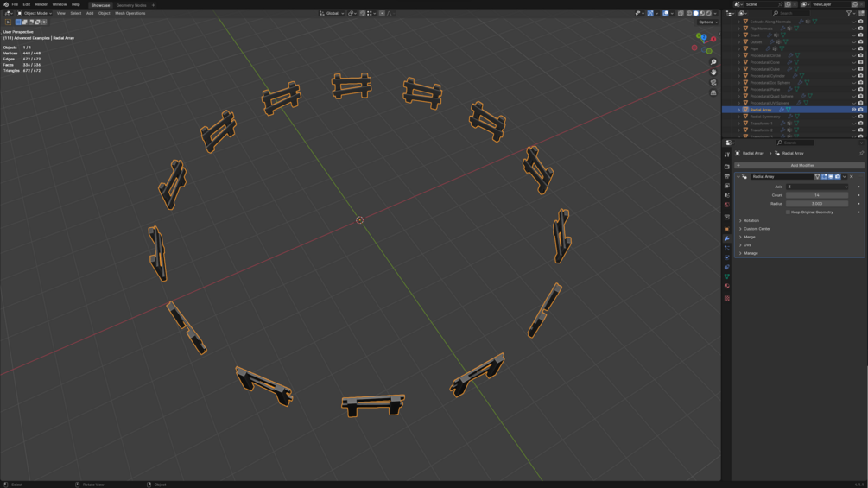
Task: Switch to the Geometry Nodes workspace tab
Action: click(x=131, y=5)
